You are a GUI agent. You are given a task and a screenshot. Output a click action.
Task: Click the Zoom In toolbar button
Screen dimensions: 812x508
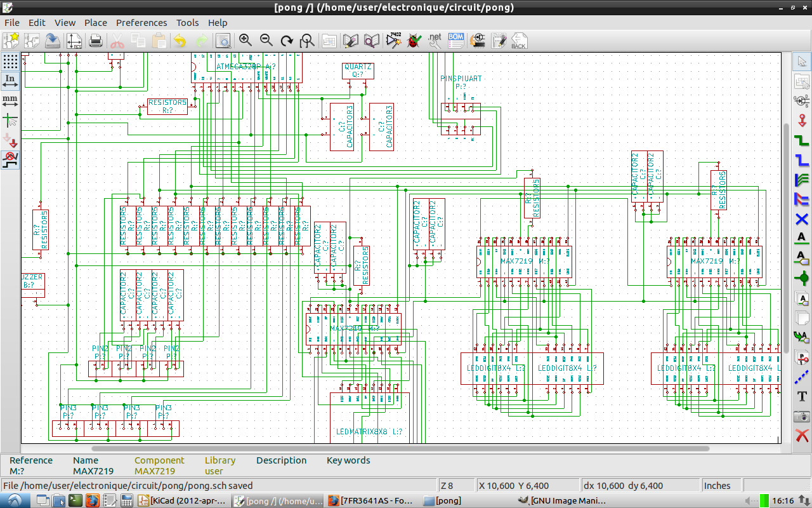[x=245, y=41]
